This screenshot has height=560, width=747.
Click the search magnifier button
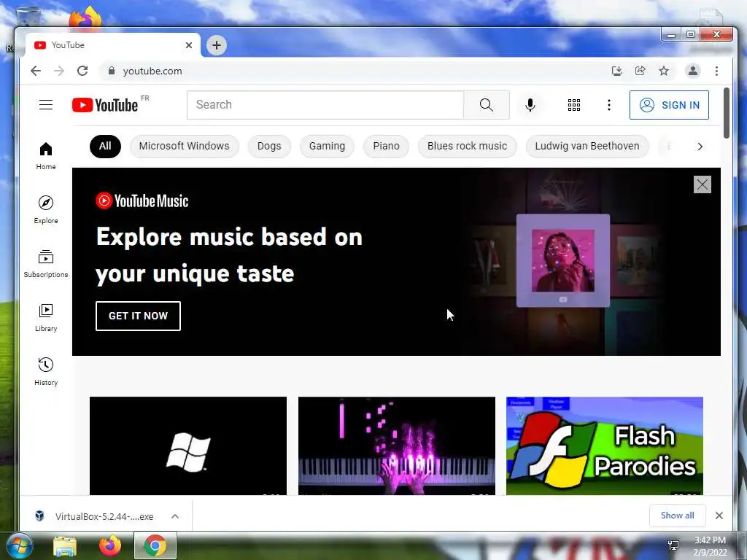[487, 105]
